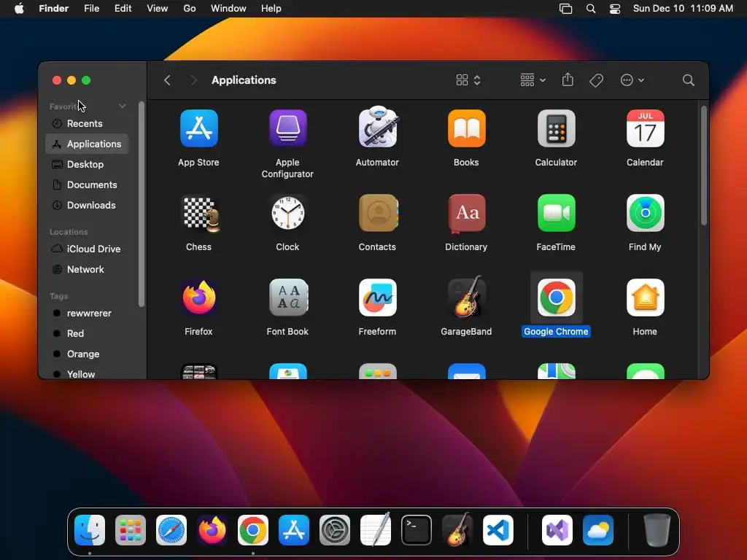The width and height of the screenshot is (747, 560).
Task: Open the Go menu
Action: (x=190, y=9)
